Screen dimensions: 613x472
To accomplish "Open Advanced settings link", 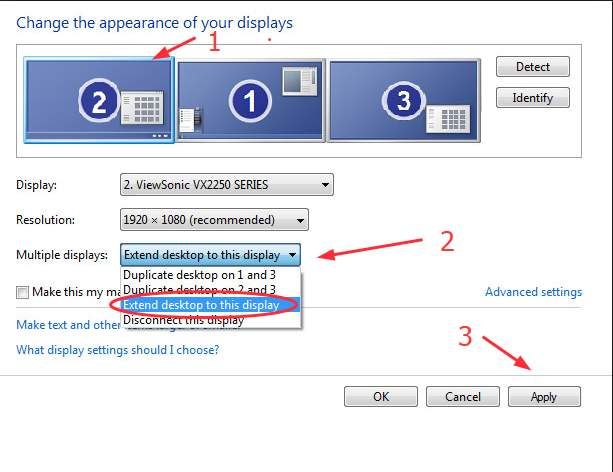I will coord(533,292).
